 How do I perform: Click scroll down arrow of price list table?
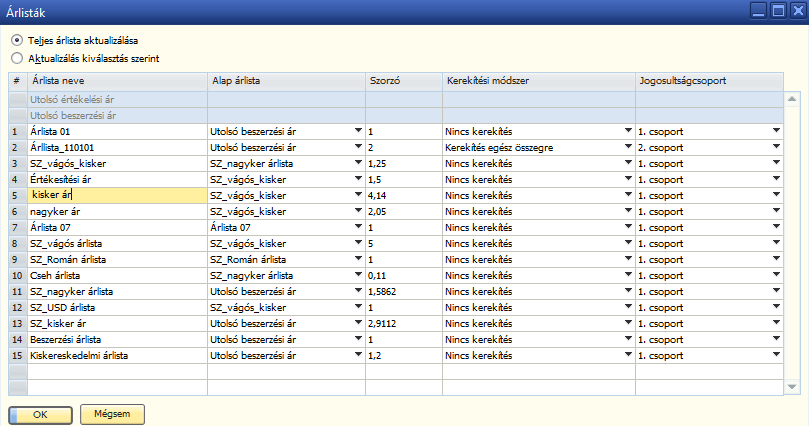(x=792, y=387)
